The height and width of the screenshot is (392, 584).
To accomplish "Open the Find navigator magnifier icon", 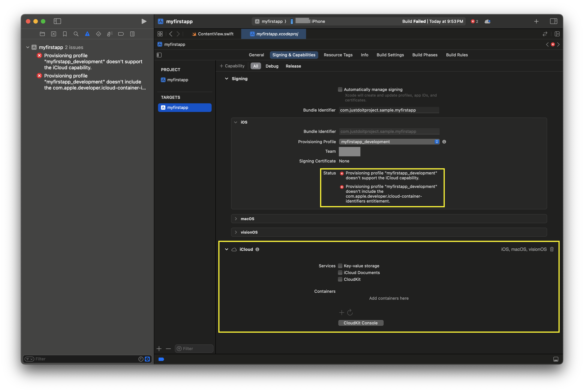I will [x=76, y=34].
